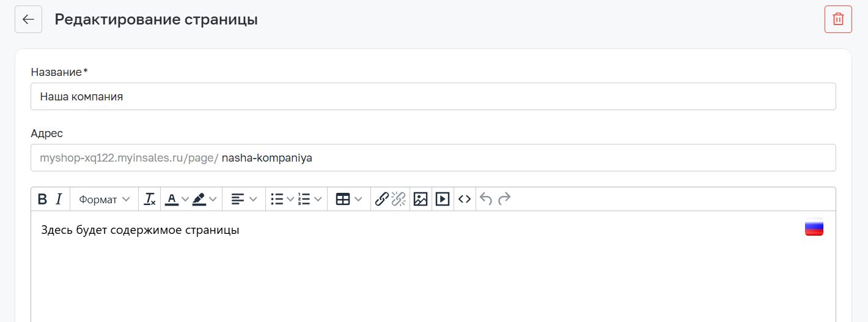Remove link with broken chain icon
The height and width of the screenshot is (322, 868).
pyautogui.click(x=399, y=199)
